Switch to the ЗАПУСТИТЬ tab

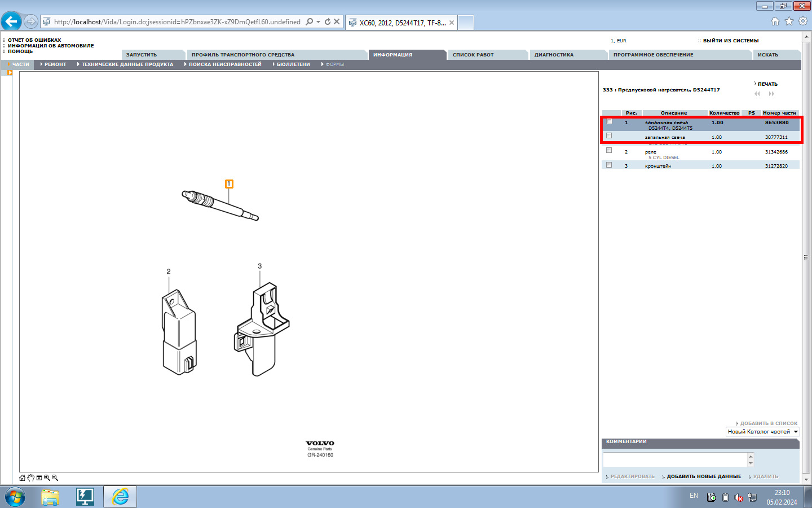tap(153, 55)
